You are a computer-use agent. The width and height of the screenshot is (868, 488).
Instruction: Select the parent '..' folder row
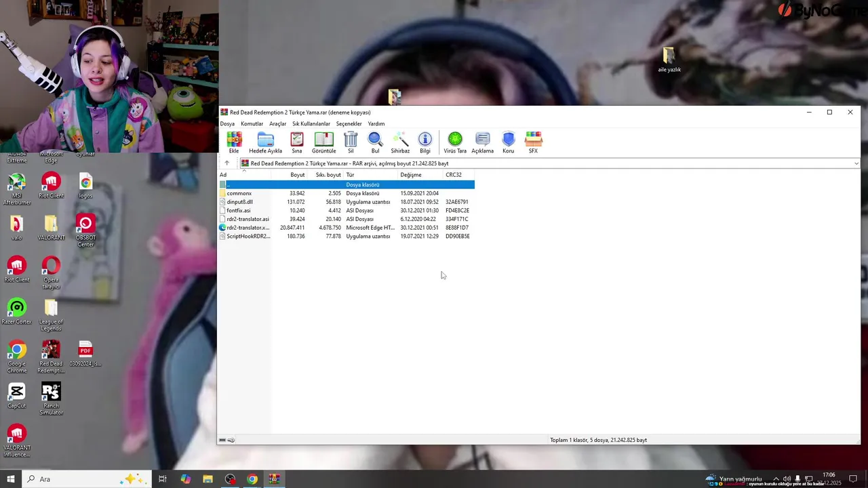(347, 184)
